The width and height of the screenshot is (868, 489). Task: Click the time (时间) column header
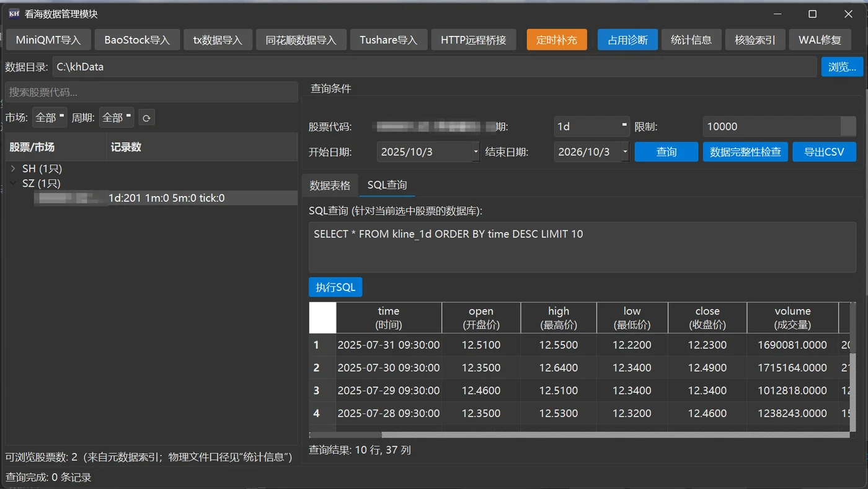pos(389,318)
